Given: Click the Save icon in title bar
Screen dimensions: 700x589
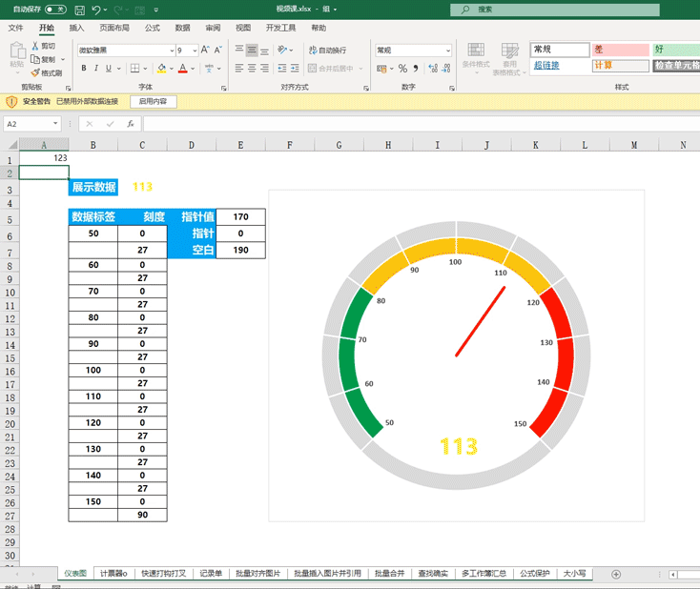Looking at the screenshot, I should click(79, 10).
